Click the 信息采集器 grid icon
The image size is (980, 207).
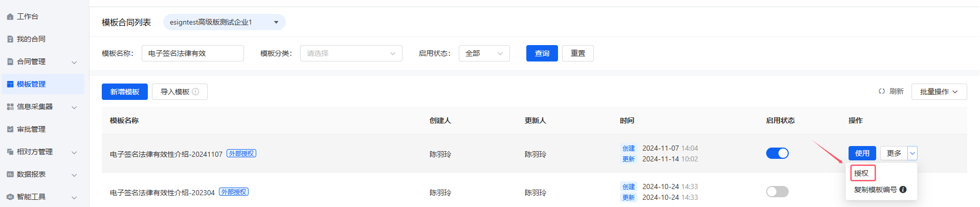pyautogui.click(x=10, y=107)
